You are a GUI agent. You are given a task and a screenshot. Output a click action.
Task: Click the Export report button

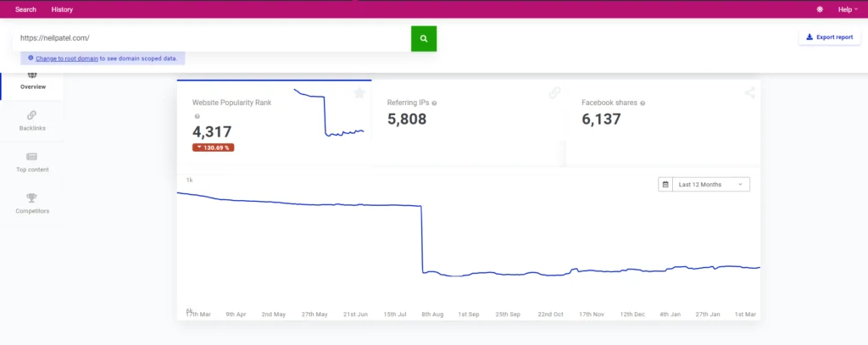coord(829,37)
